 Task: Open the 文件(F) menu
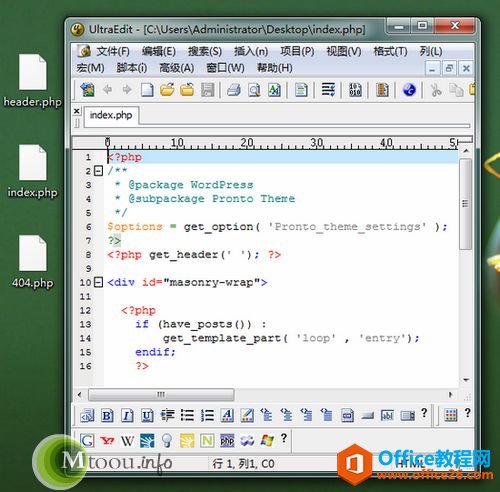pos(113,52)
